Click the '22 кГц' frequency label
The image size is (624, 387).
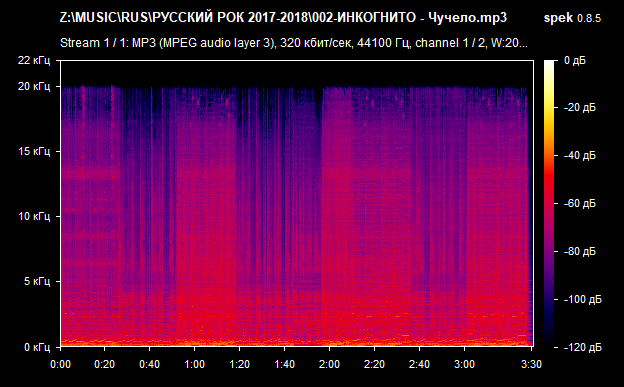click(34, 61)
